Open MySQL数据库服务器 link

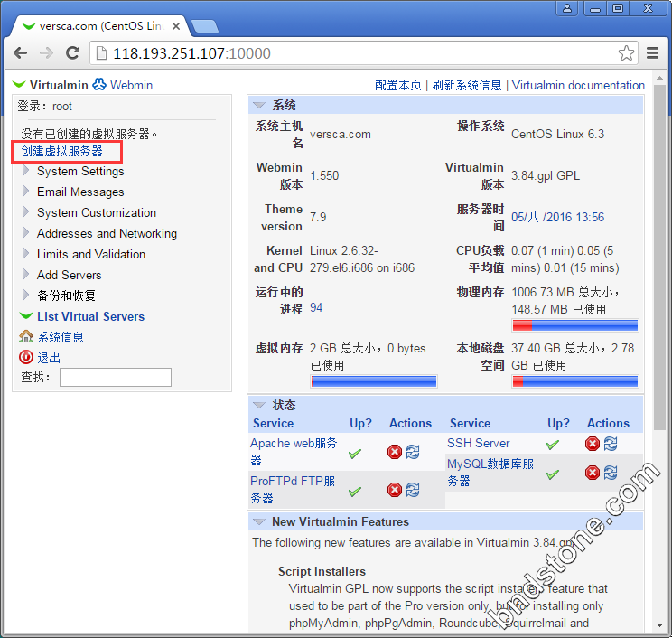coord(490,472)
